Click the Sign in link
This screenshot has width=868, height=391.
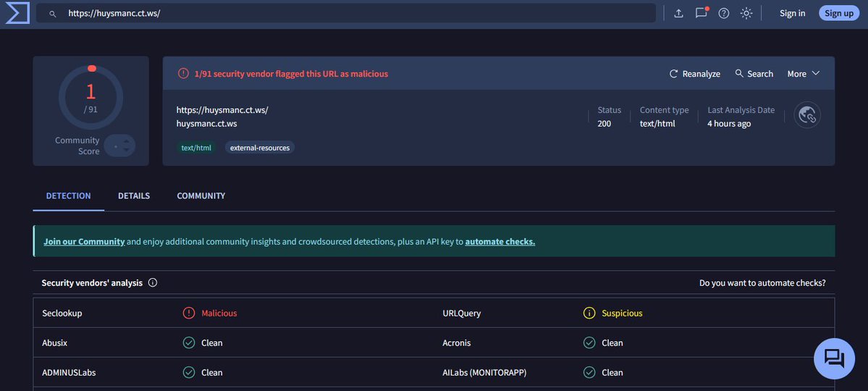792,13
